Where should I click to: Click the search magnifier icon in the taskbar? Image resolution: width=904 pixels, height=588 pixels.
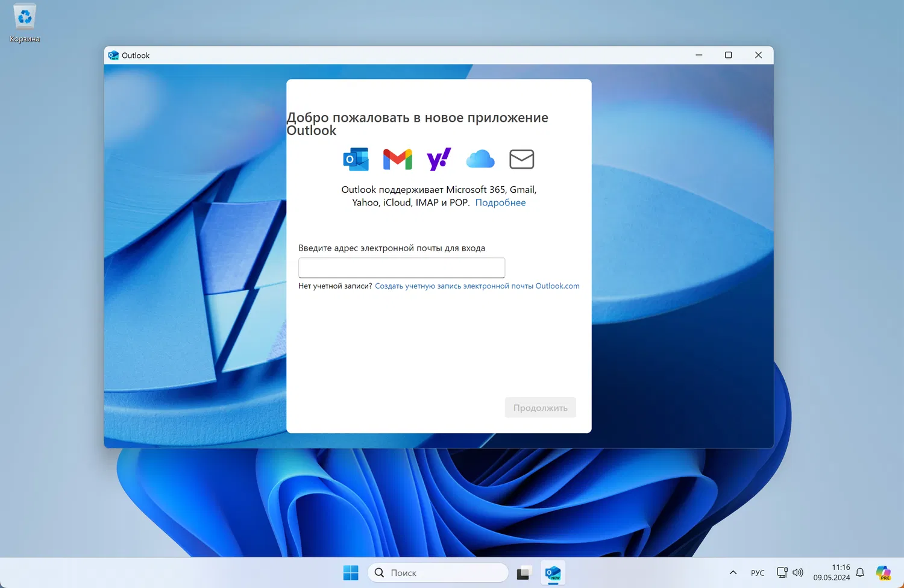click(379, 573)
